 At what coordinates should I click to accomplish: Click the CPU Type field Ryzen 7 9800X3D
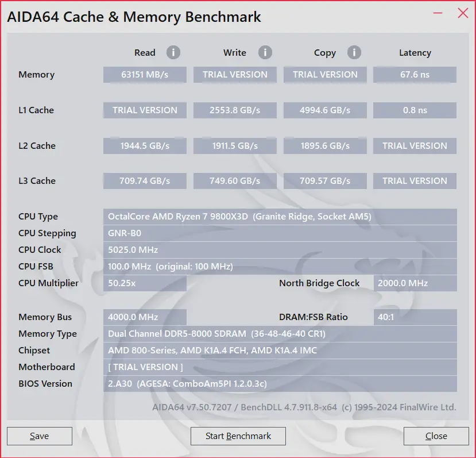coord(280,217)
